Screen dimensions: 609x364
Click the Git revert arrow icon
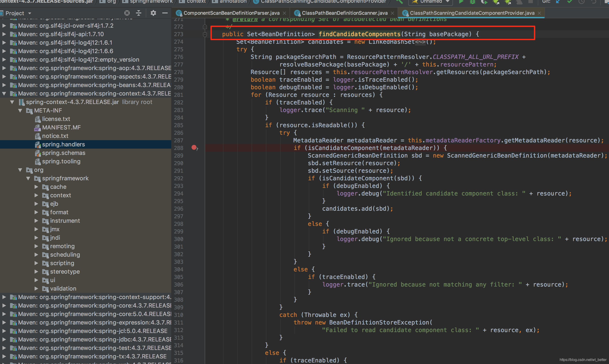594,2
